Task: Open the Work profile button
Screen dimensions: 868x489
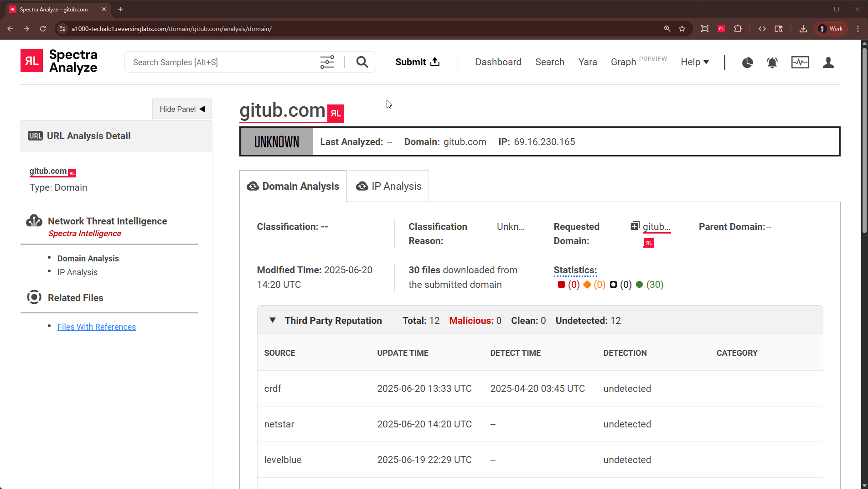Action: pyautogui.click(x=831, y=29)
